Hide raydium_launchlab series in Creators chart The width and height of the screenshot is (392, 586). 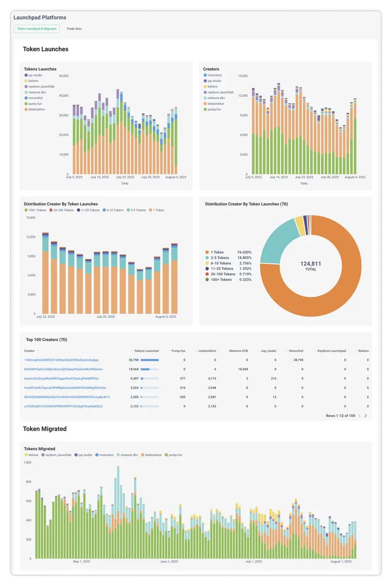point(205,92)
